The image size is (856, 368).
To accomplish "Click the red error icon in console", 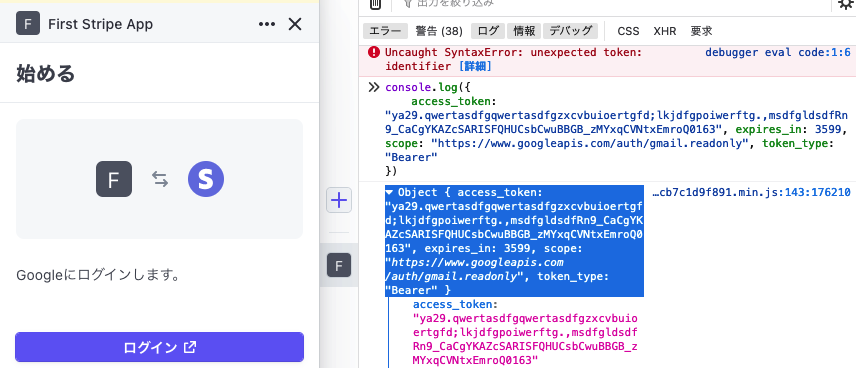I will [373, 52].
